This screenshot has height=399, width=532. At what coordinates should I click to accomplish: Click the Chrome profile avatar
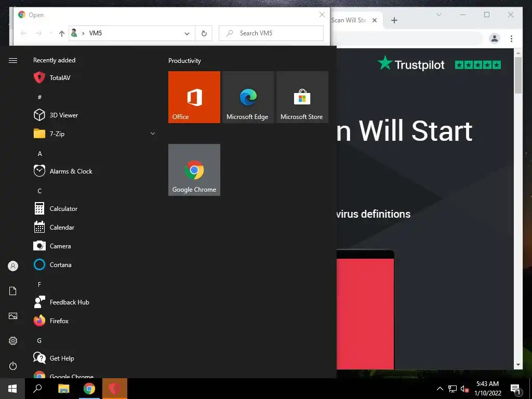495,38
